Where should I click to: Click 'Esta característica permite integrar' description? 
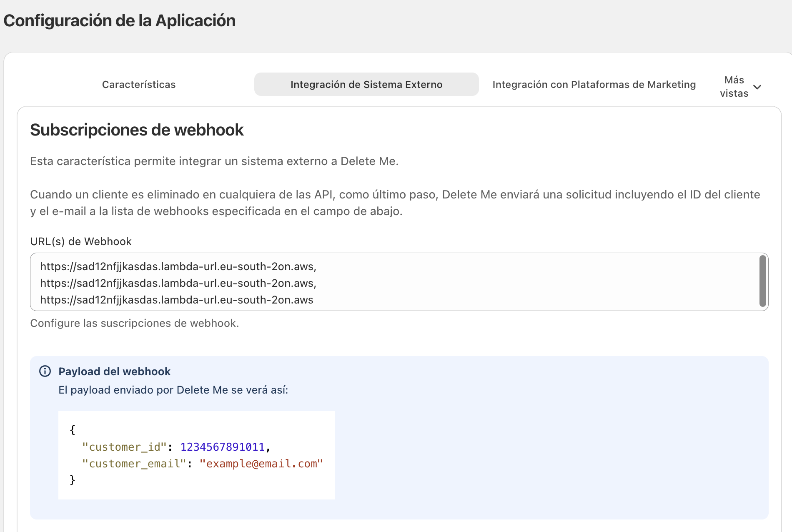[x=214, y=161]
